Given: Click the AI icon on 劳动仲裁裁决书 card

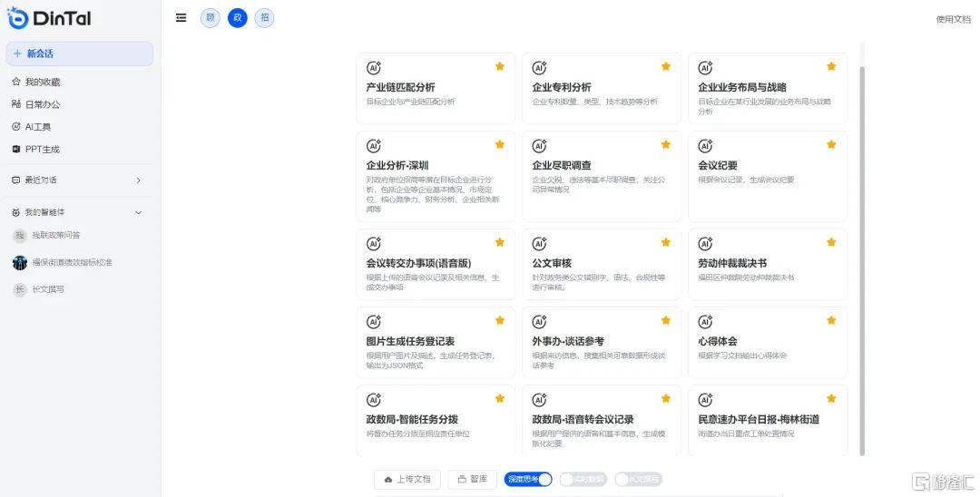Looking at the screenshot, I should click(706, 243).
